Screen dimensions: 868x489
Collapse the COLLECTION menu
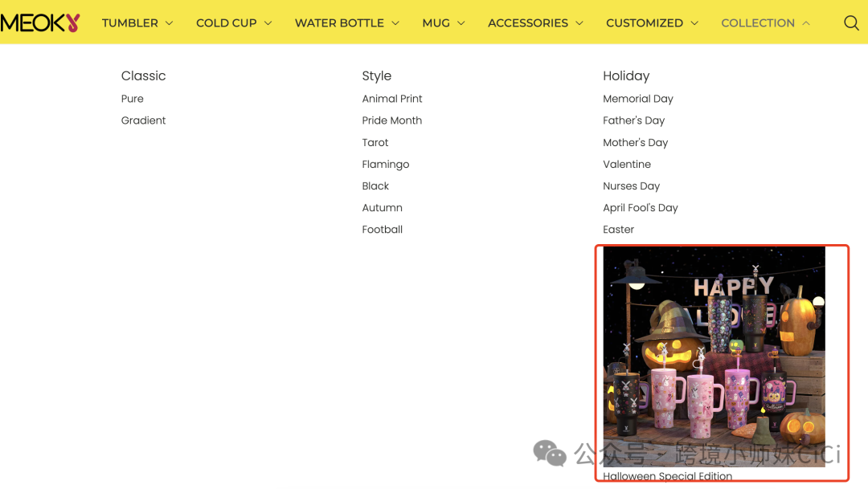pyautogui.click(x=766, y=23)
